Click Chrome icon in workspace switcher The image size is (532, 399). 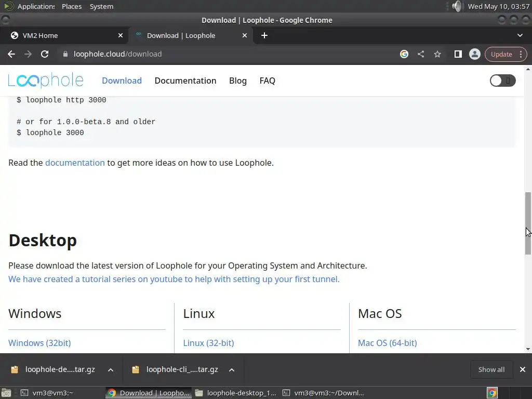[492, 393]
